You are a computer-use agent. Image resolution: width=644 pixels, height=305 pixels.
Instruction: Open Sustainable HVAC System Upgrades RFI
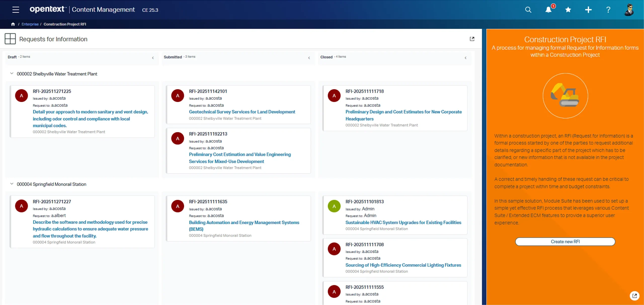click(x=403, y=222)
